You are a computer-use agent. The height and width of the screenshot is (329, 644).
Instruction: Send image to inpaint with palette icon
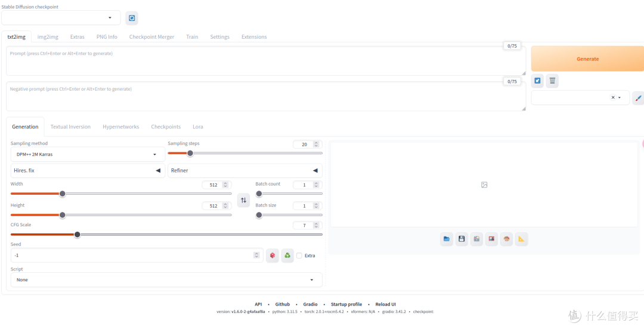click(x=506, y=239)
